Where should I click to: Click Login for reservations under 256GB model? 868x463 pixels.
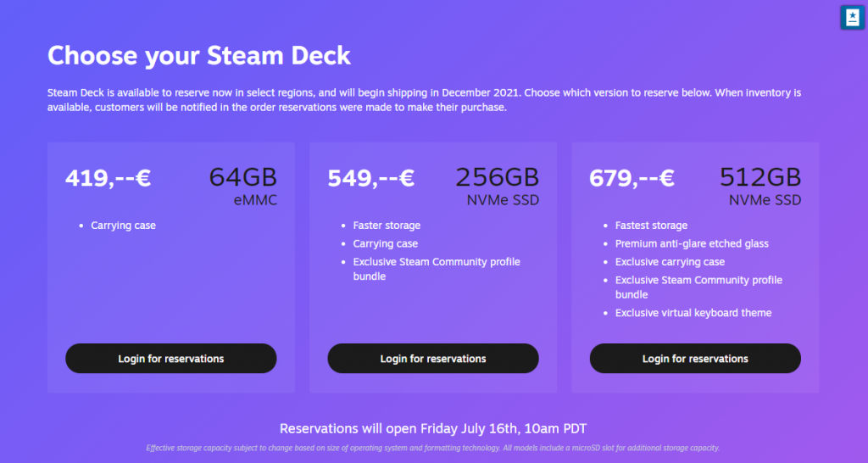point(433,359)
